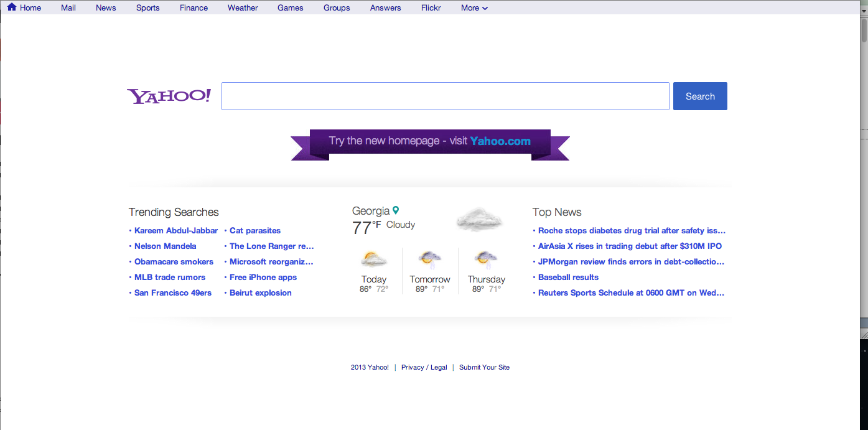Go to Finance section

pyautogui.click(x=194, y=8)
